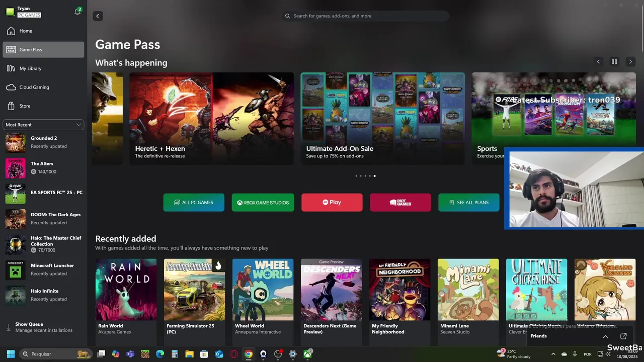Open the Heretic + Hexen banner

tap(211, 119)
